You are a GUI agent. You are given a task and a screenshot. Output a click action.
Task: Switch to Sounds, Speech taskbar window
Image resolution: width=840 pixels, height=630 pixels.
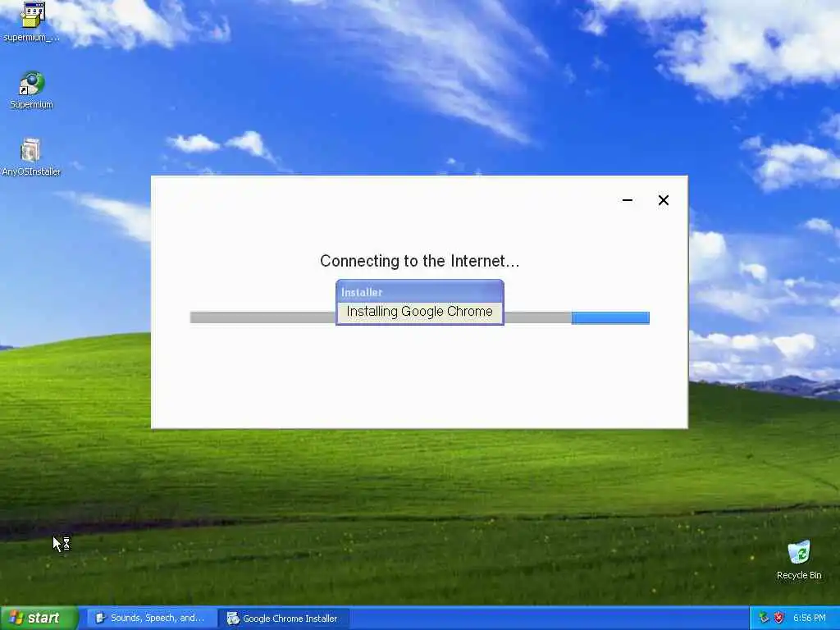[x=152, y=619]
